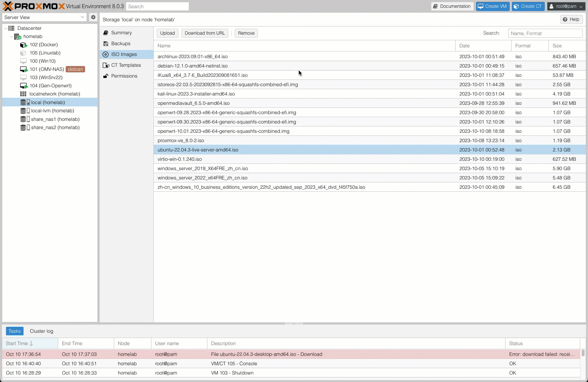Open the CT Templates section
Screen dimensions: 588x382
[x=126, y=65]
